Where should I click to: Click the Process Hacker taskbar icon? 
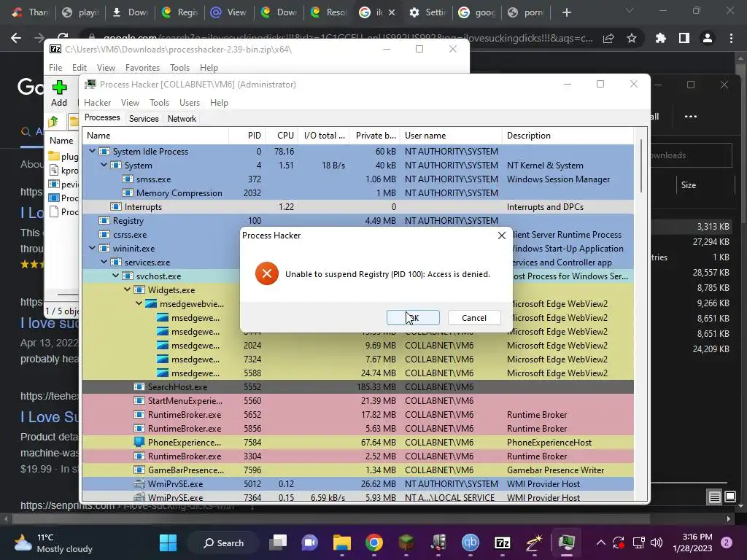point(566,542)
